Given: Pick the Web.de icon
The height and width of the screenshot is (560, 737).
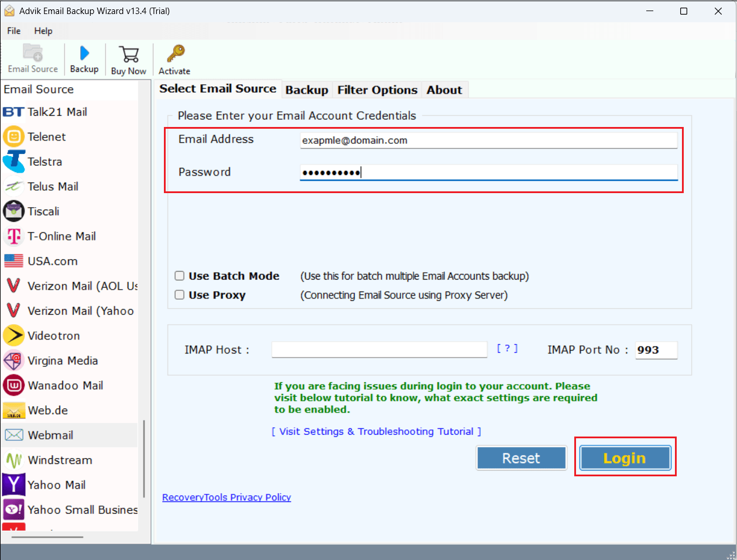Looking at the screenshot, I should pos(13,411).
